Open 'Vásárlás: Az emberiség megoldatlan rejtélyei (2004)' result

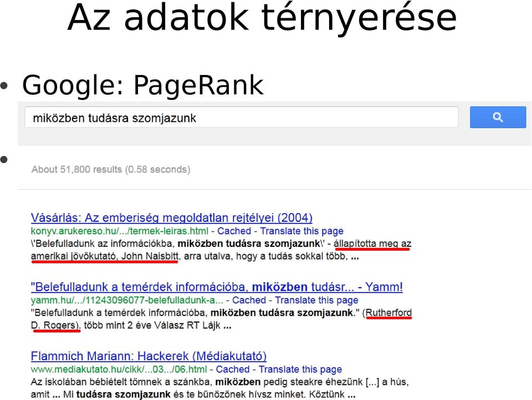[x=172, y=217]
